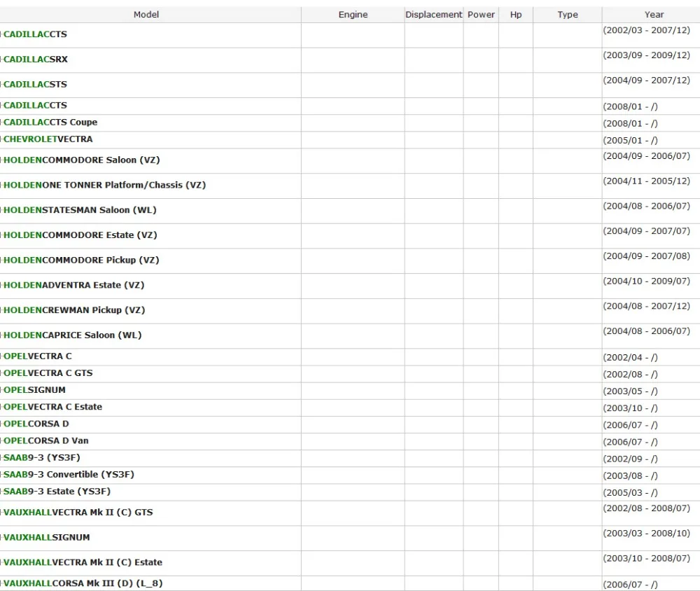The height and width of the screenshot is (591, 700).
Task: Click the Model column header
Action: [146, 14]
